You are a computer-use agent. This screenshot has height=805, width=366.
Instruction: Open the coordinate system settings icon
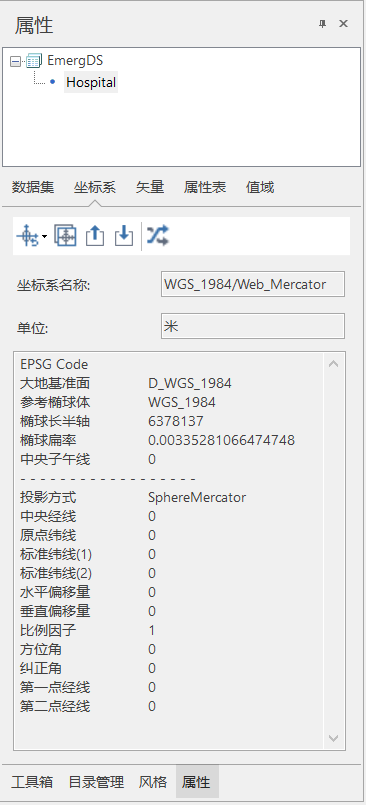coord(28,236)
